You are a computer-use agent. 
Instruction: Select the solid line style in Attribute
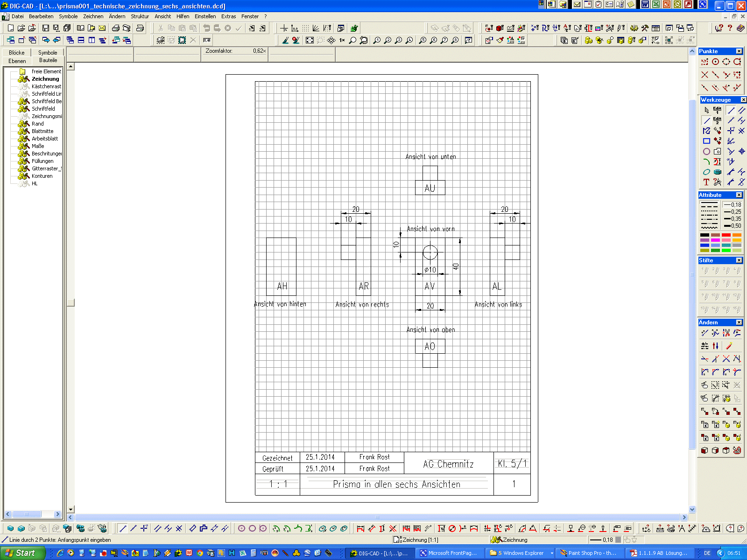(x=709, y=203)
